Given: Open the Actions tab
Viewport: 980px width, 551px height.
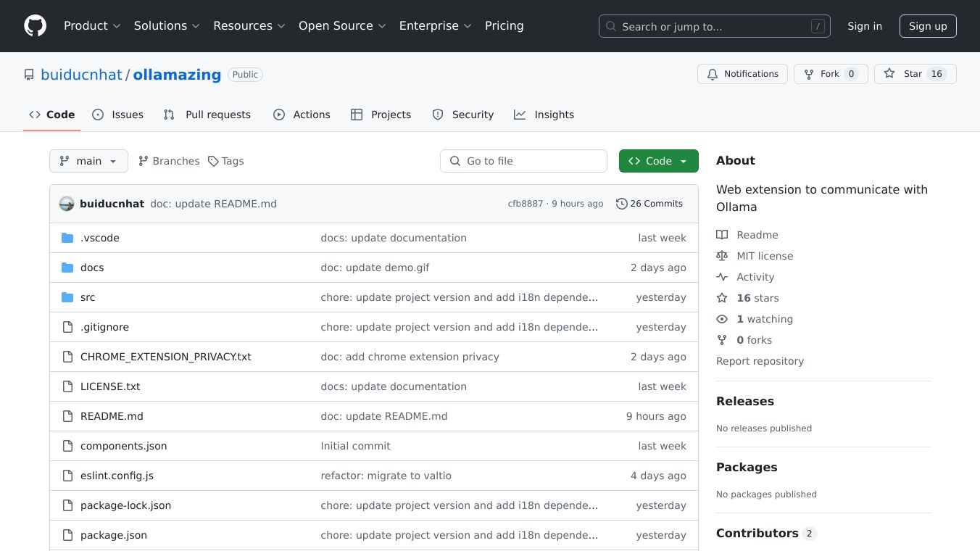Looking at the screenshot, I should coord(302,115).
